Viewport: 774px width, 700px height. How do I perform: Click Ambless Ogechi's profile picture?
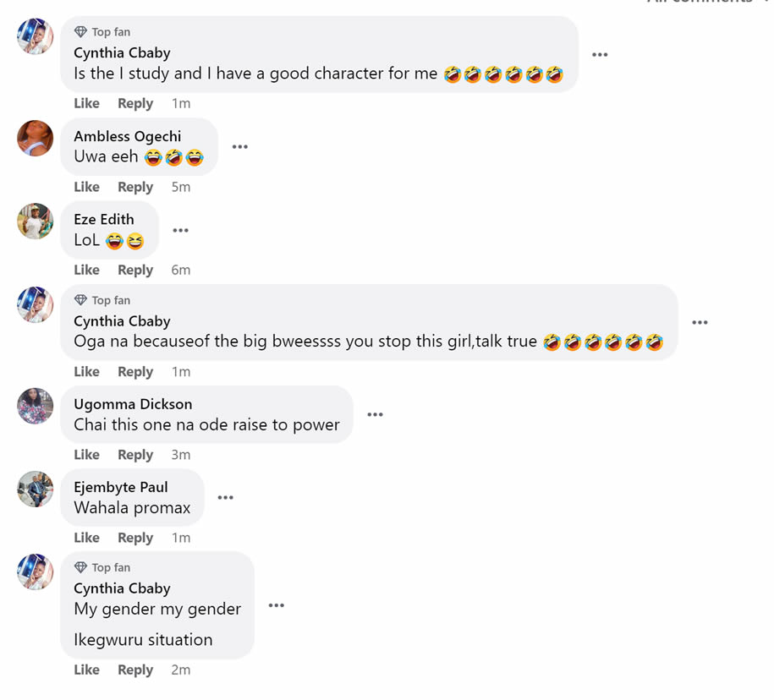(x=36, y=138)
